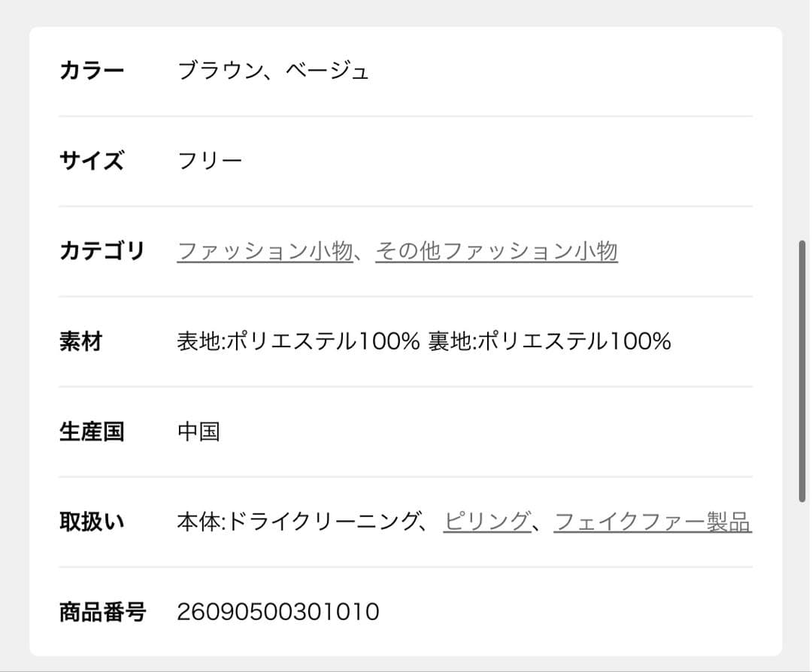Viewport: 812px width, 672px height.
Task: Open the その他ファッション小物 category link
Action: coord(496,251)
